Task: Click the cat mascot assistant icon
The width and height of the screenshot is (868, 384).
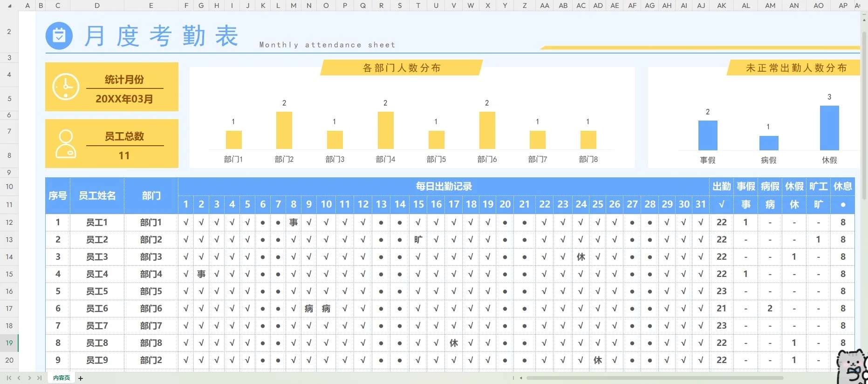Action: click(x=852, y=367)
